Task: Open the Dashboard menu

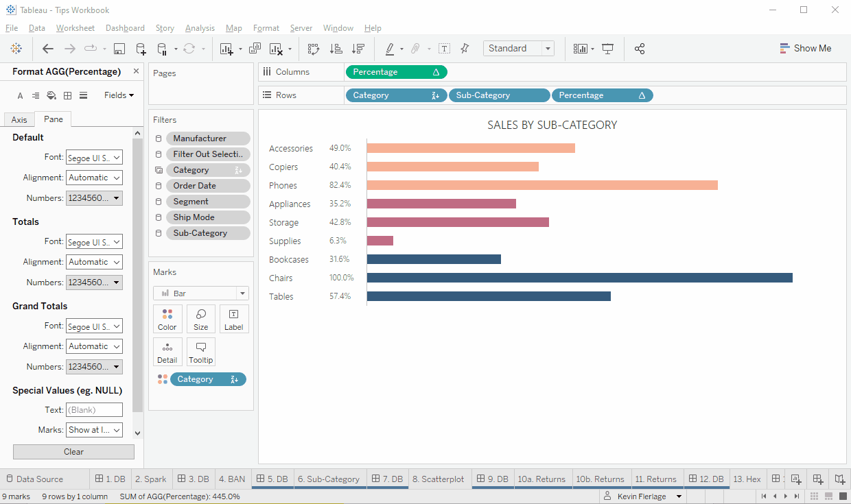Action: [x=125, y=28]
